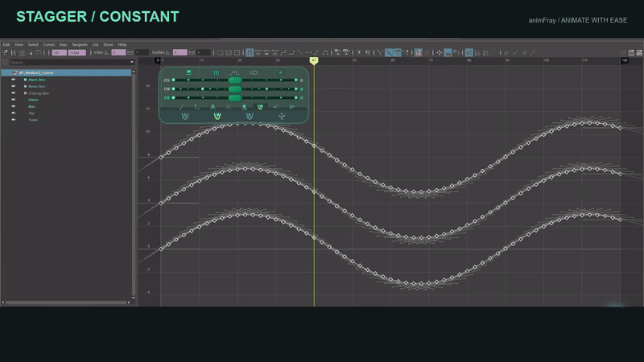
Task: Toggle mute icon beside Crossing Zero
Action: (x=14, y=93)
